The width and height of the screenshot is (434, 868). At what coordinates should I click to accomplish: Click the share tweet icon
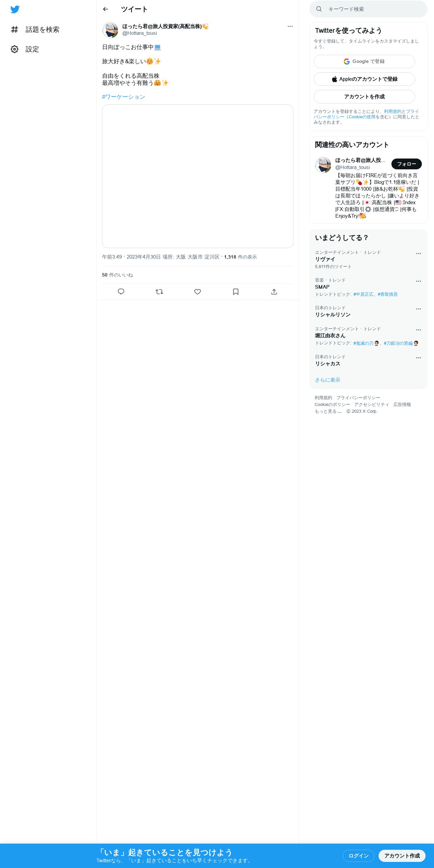(274, 292)
